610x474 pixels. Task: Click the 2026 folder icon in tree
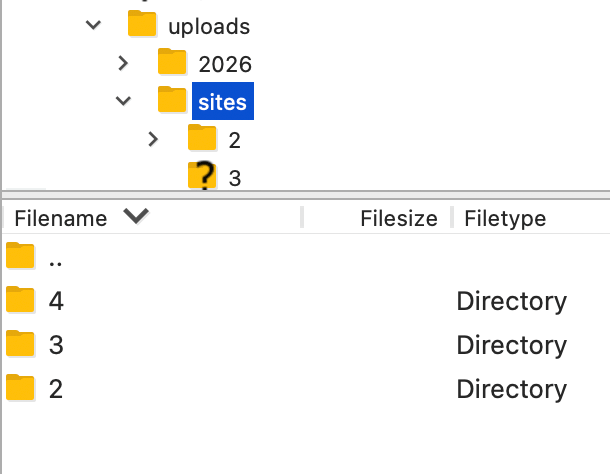172,63
